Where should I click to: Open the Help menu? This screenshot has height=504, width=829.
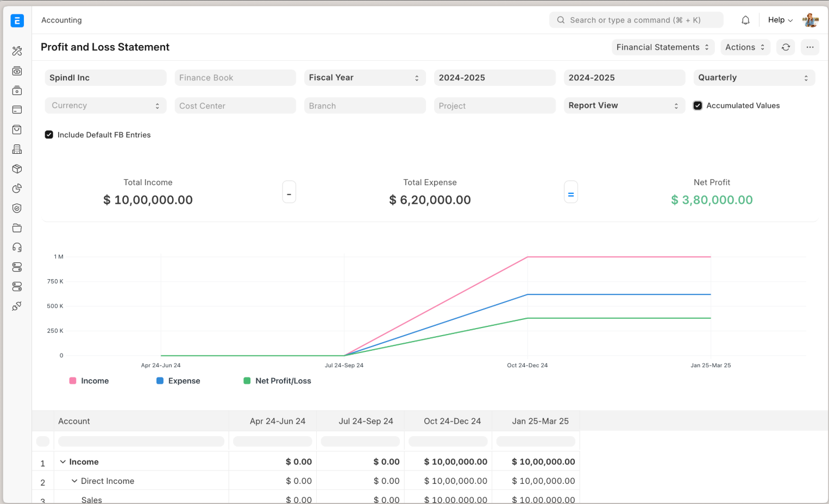(780, 20)
